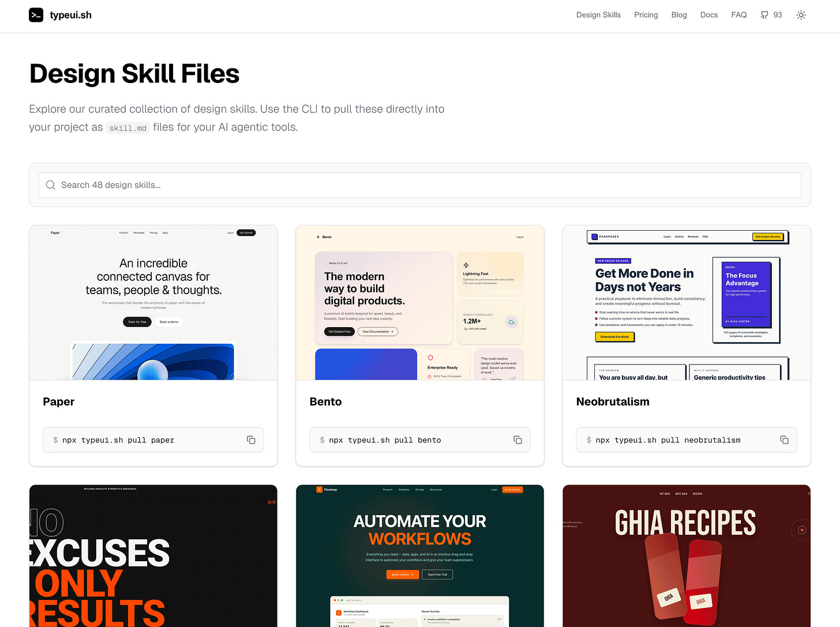Screen dimensions: 840x627
Task: Open the Docs link
Action: (x=708, y=15)
